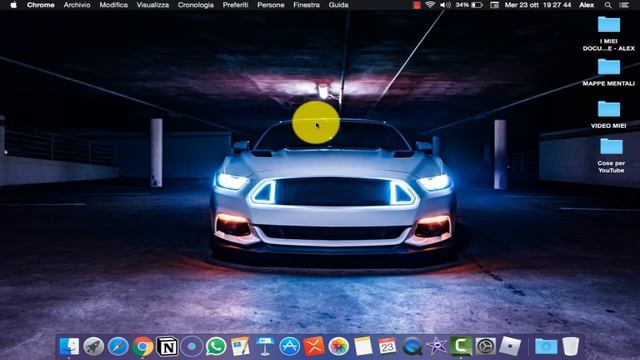Open the Apple menu
This screenshot has height=360, width=640.
13,5
